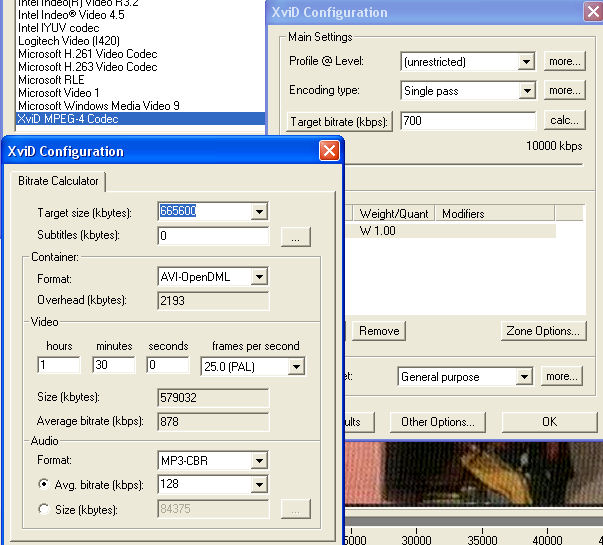Open the Audio Format dropdown
Image resolution: width=603 pixels, height=545 pixels.
click(x=260, y=460)
